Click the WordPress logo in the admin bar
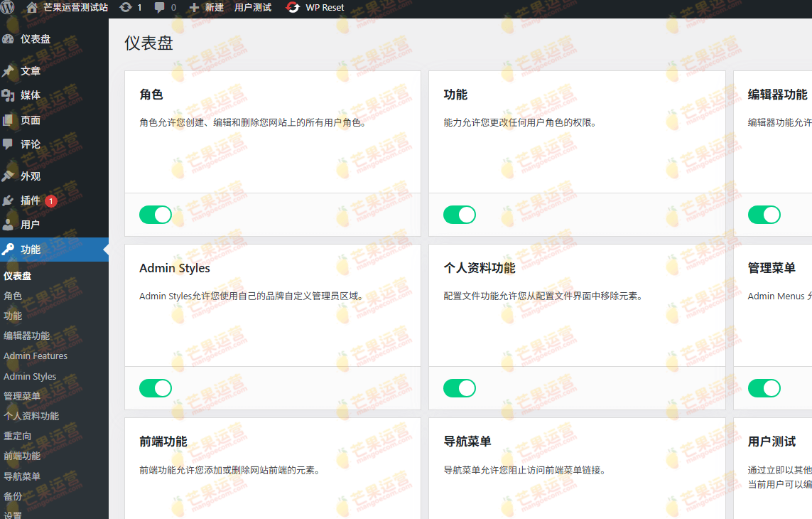This screenshot has height=519, width=812. (7, 7)
